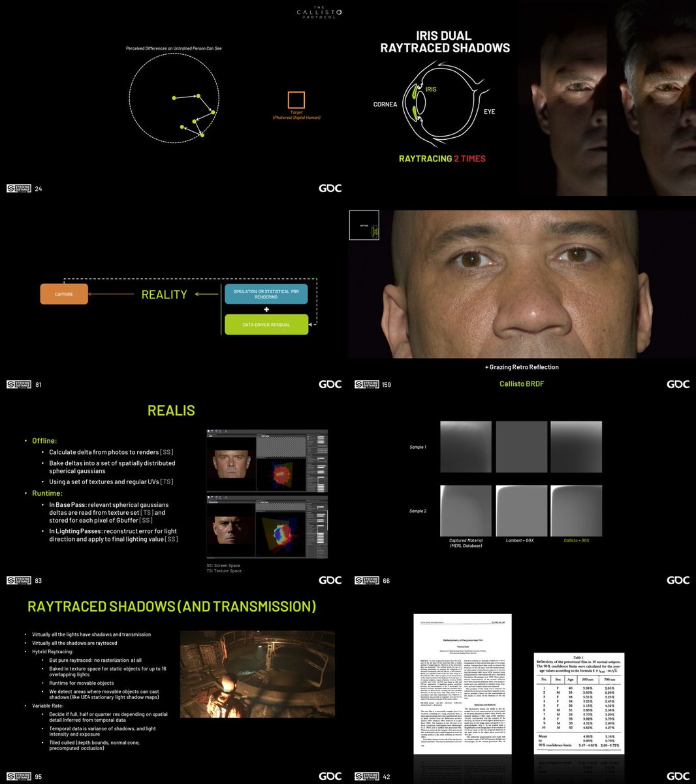Image resolution: width=696 pixels, height=784 pixels.
Task: Click the GDC logo beside slide number 42
Action: [678, 776]
